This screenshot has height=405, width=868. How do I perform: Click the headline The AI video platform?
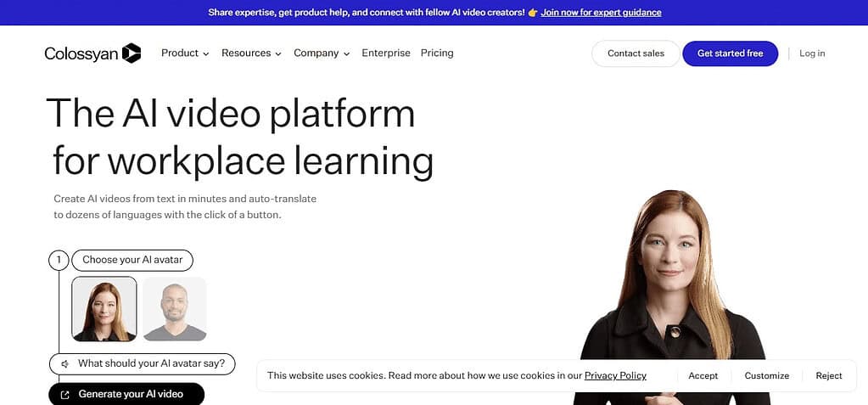[230, 113]
